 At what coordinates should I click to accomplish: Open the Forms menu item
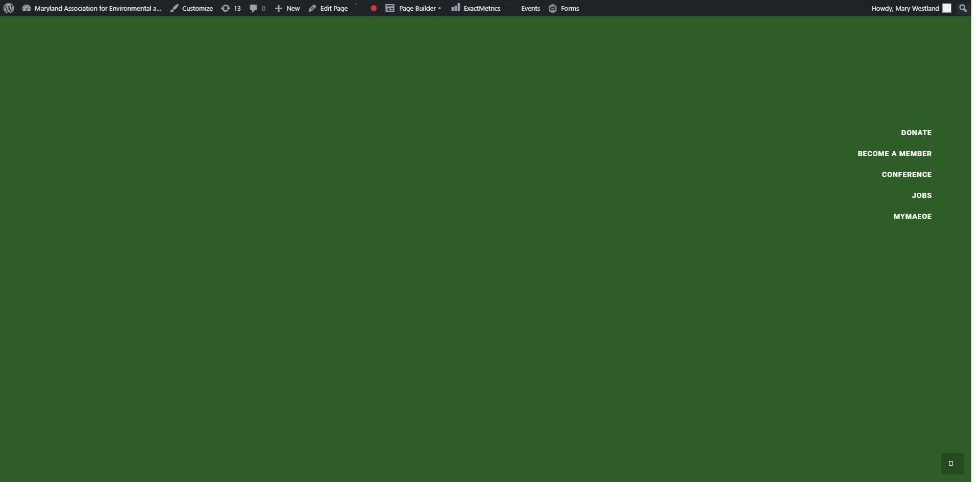(x=564, y=8)
